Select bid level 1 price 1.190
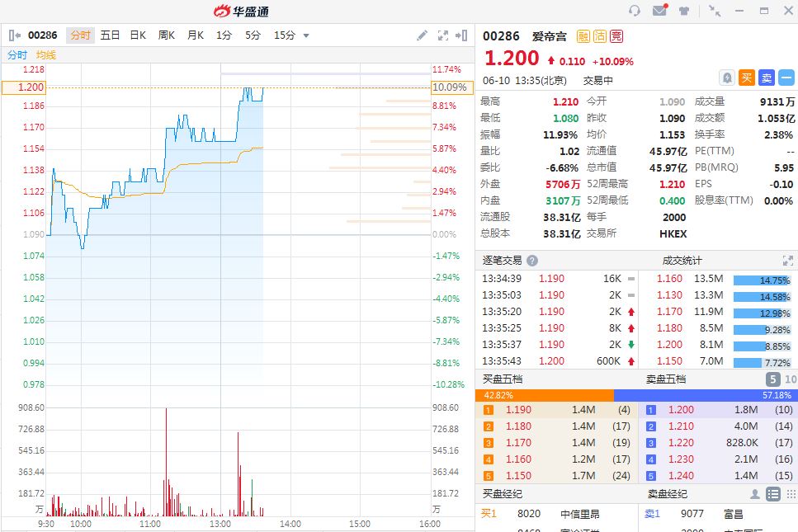Screen dimensions: 798x532 [x=518, y=410]
